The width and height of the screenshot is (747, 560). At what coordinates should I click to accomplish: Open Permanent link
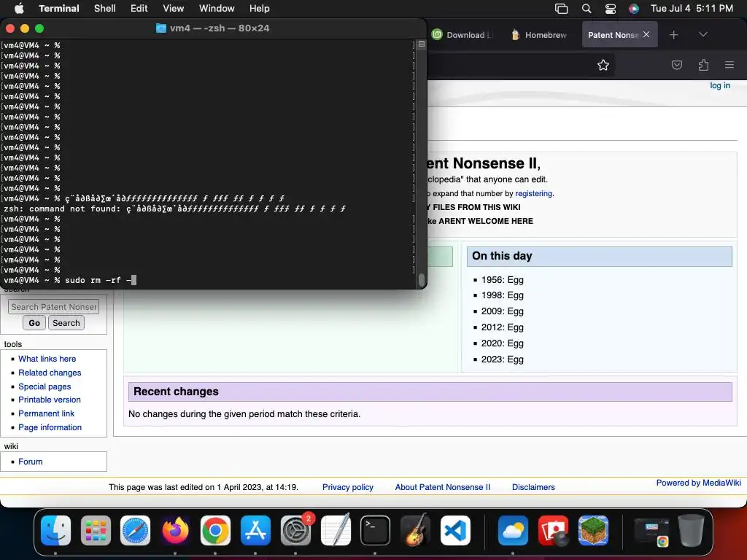(46, 413)
